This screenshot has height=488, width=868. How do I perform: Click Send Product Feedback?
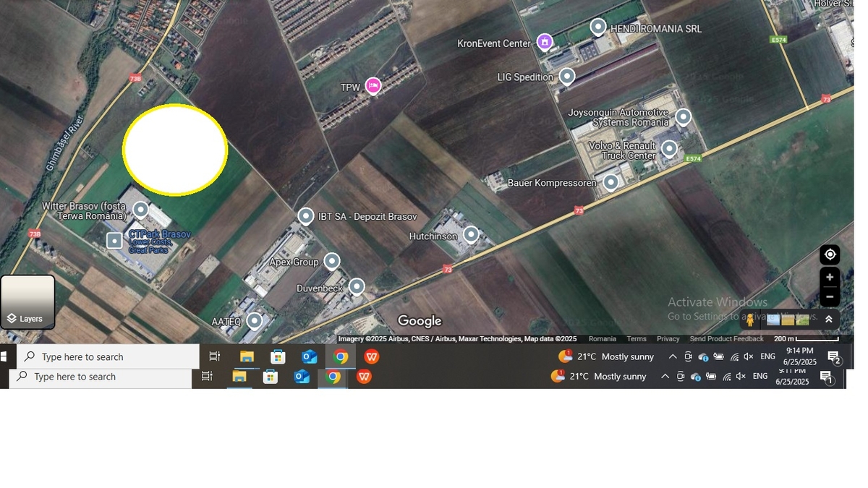click(726, 339)
